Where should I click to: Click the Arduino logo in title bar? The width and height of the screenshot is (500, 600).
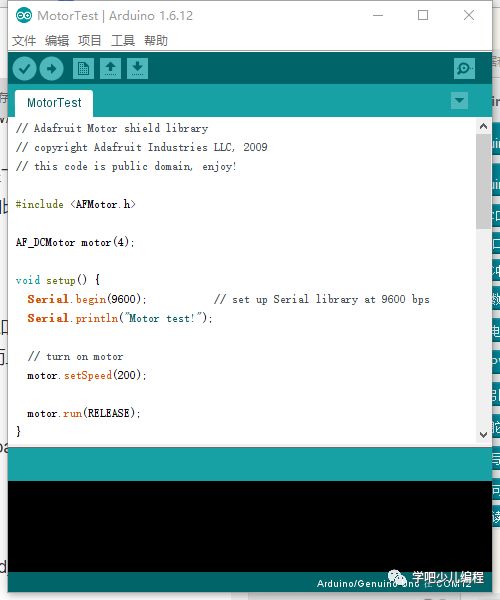pos(24,16)
